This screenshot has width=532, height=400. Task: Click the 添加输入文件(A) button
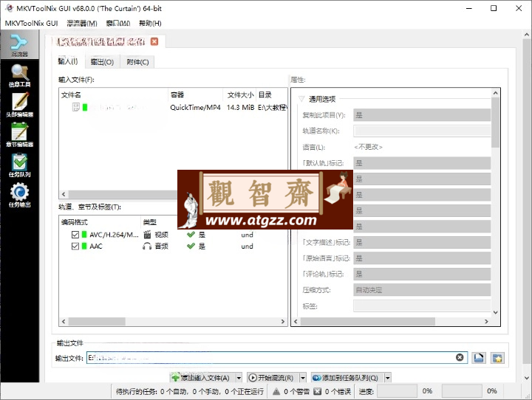pyautogui.click(x=202, y=378)
